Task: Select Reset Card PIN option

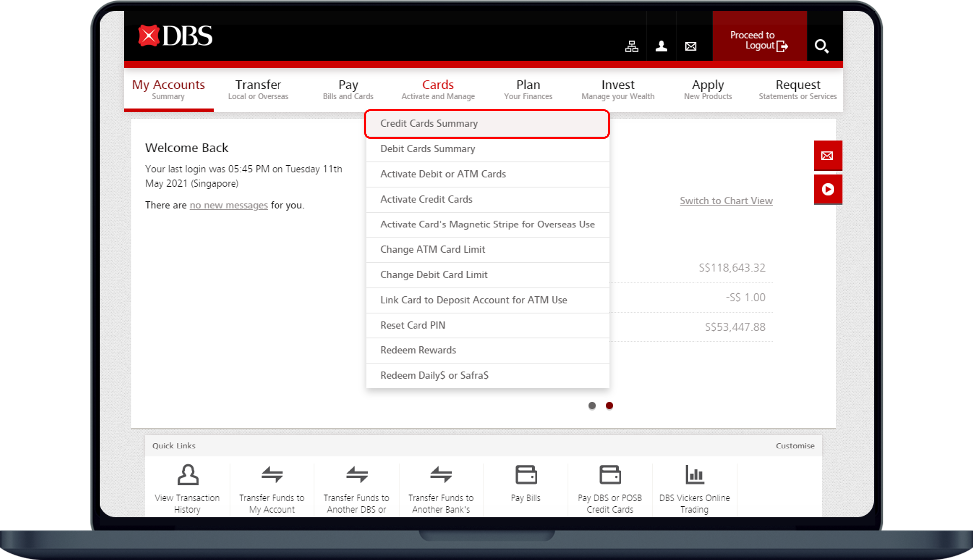Action: pyautogui.click(x=487, y=326)
